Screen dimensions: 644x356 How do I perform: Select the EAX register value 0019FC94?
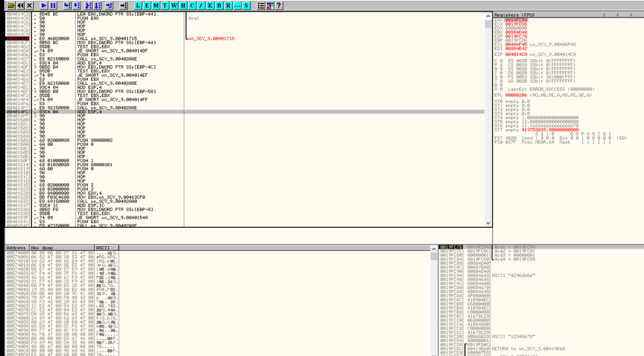coord(516,20)
